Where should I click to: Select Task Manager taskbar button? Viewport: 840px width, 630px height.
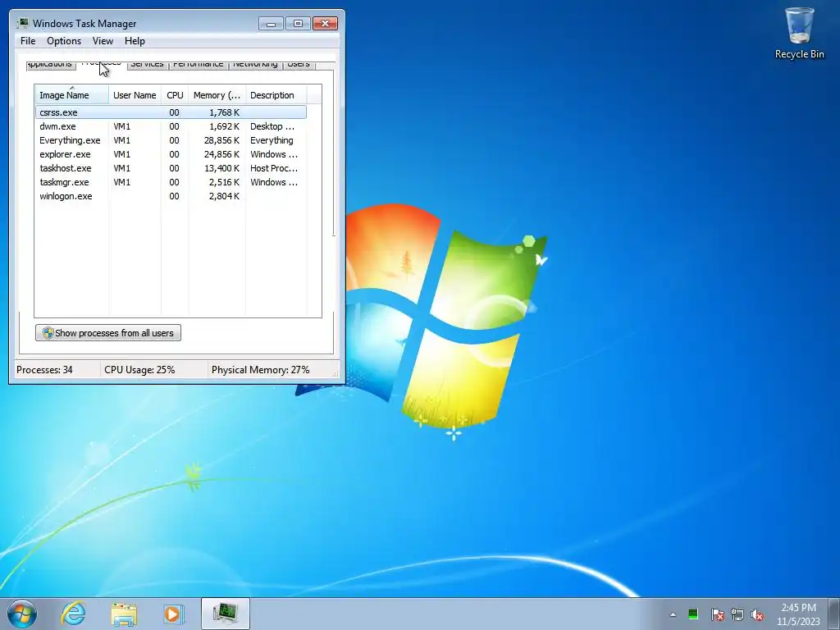[x=226, y=614]
